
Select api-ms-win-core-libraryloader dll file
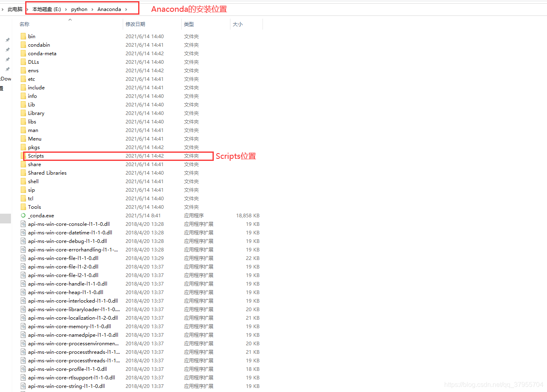74,309
